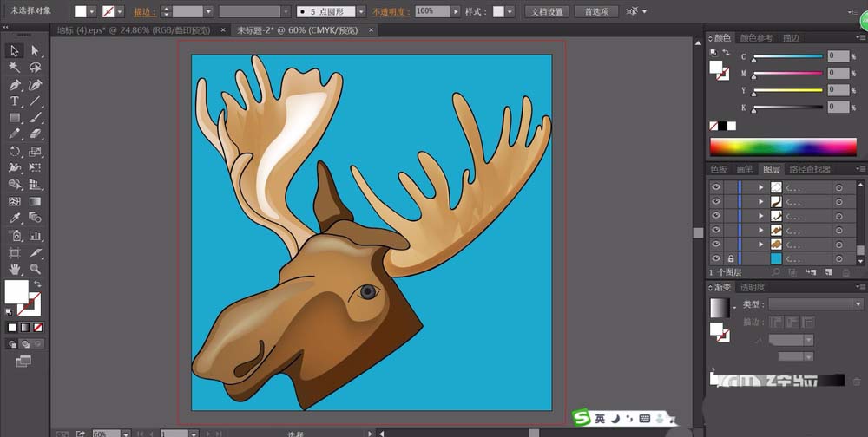Viewport: 868px width, 437px height.
Task: Open the 5 点圆形 brush definition dropdown
Action: [x=359, y=12]
